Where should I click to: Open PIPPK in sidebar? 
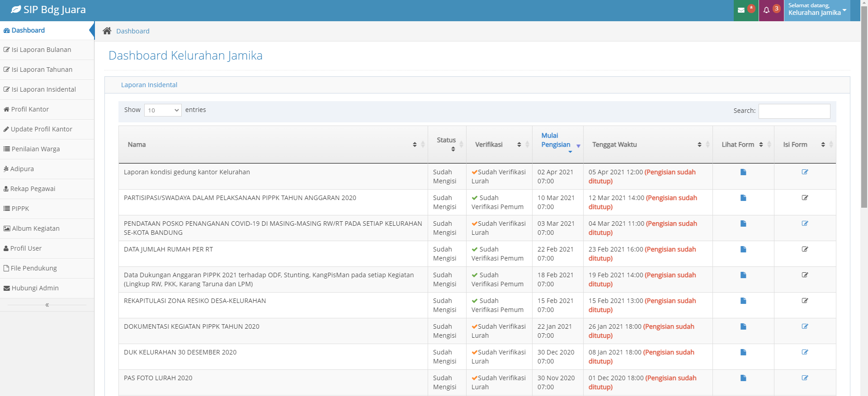coord(47,209)
